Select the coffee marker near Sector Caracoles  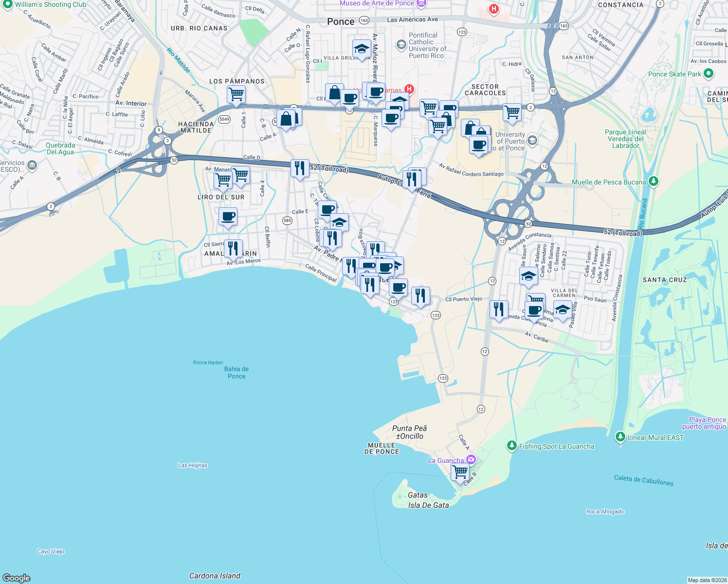point(479,145)
